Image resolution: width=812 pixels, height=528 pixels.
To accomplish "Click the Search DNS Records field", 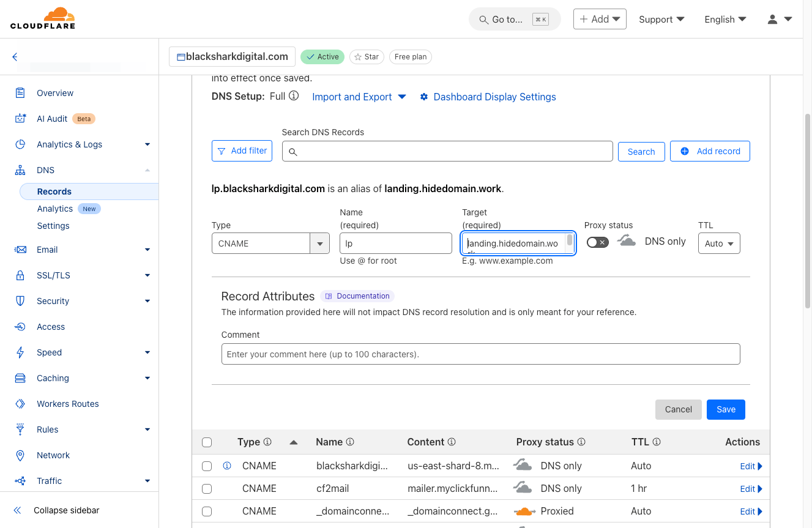I will [447, 151].
